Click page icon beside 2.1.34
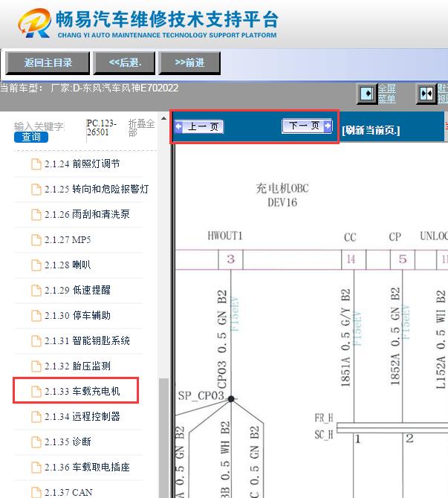 (x=36, y=417)
